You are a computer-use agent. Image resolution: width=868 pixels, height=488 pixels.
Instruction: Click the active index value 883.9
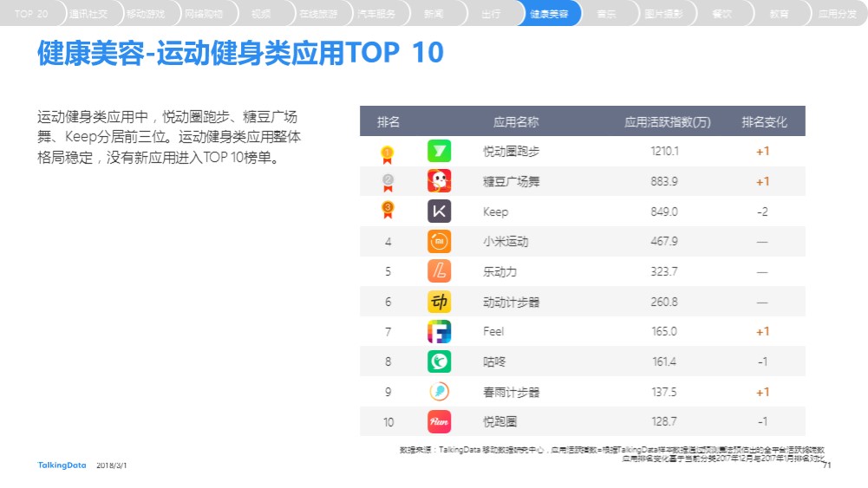point(664,181)
